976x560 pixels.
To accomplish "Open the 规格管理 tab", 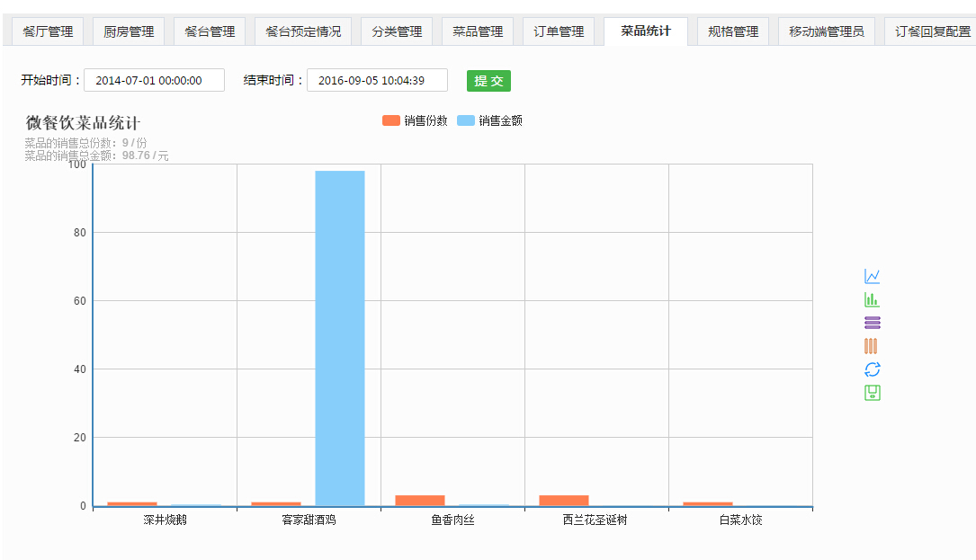I will 733,31.
